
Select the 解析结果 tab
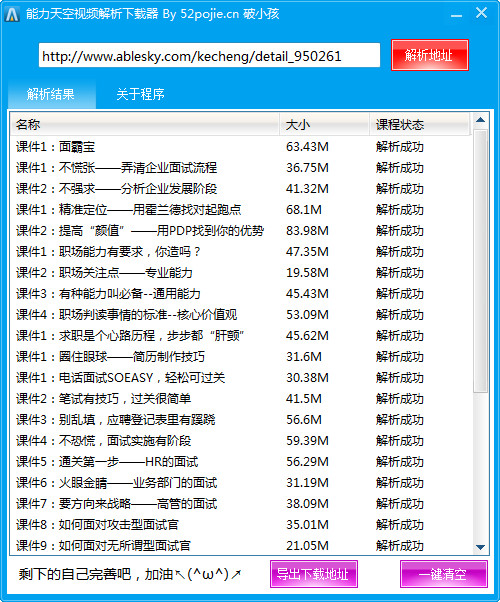51,94
